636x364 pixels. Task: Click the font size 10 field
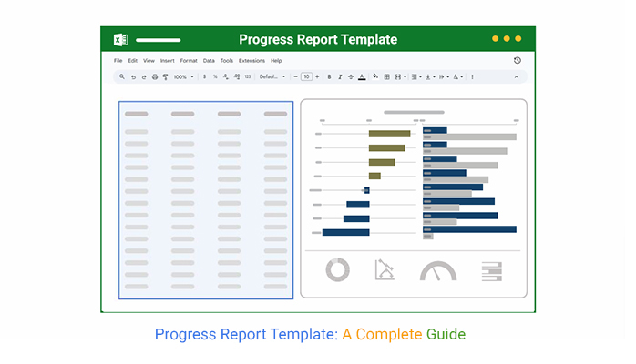click(305, 77)
